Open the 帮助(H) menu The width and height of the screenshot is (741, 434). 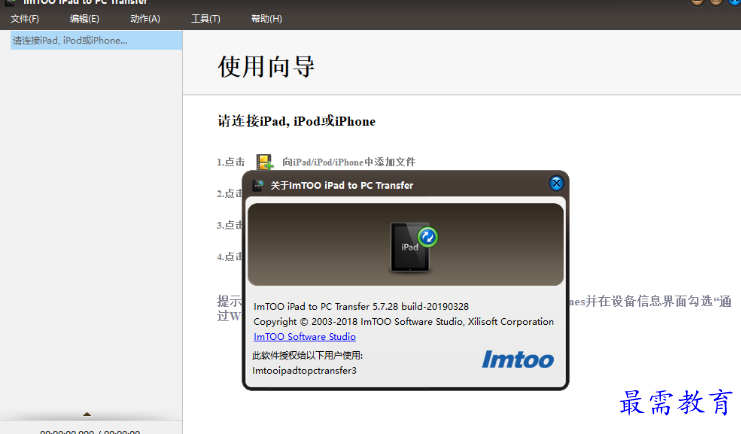click(x=267, y=19)
